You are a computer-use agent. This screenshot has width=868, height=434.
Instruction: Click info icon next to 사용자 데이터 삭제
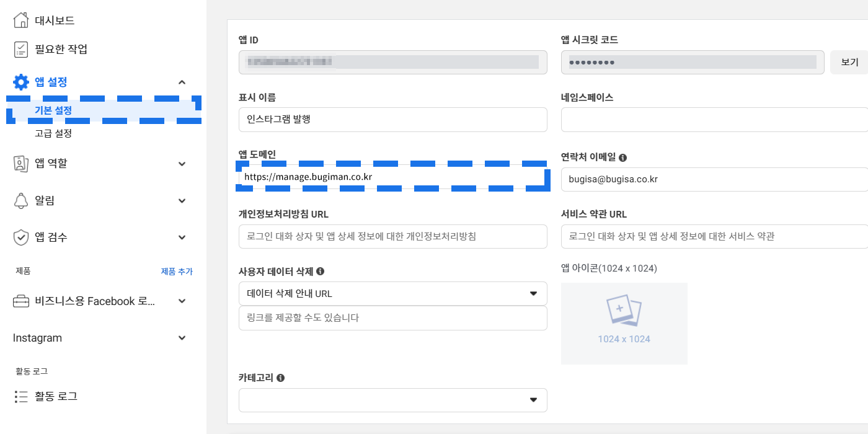point(321,272)
